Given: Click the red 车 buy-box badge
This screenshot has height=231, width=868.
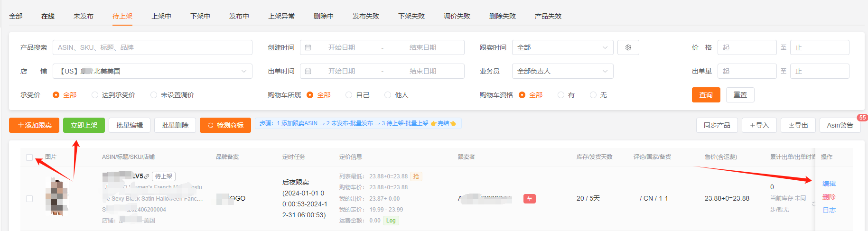Looking at the screenshot, I should click(529, 199).
